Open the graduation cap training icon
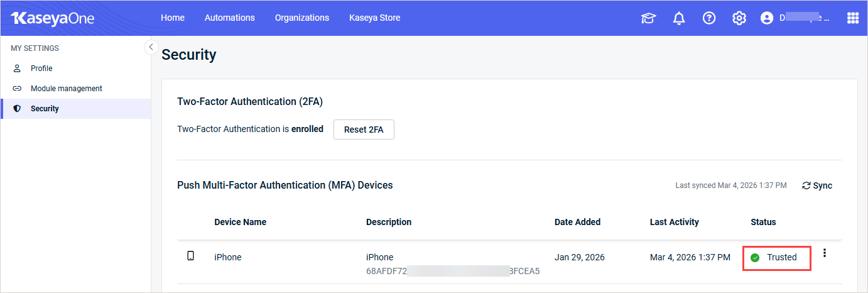 648,18
